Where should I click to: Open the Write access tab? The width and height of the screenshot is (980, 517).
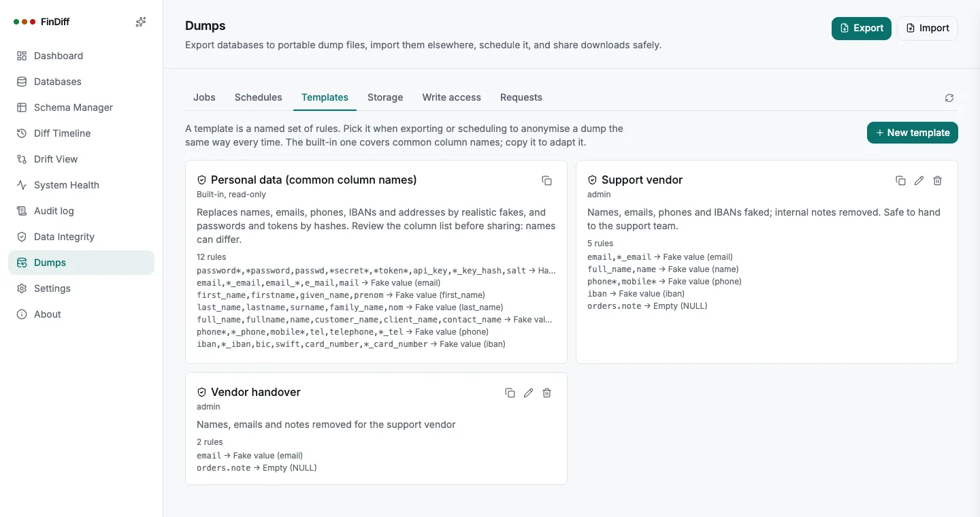tap(451, 97)
